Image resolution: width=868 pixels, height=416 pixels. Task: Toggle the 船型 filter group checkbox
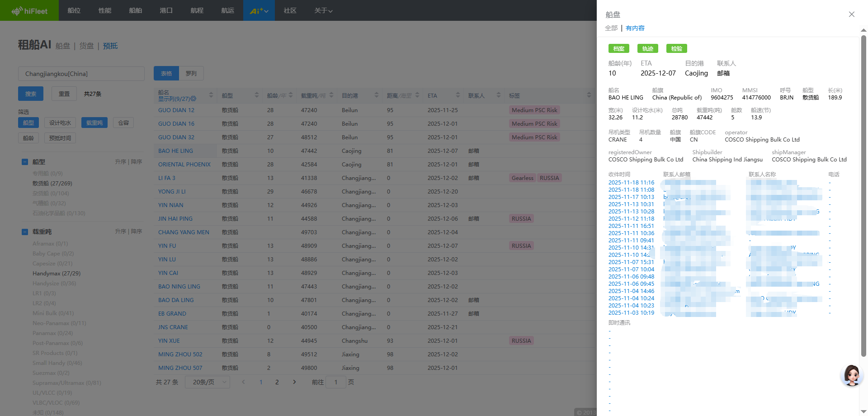coord(25,162)
